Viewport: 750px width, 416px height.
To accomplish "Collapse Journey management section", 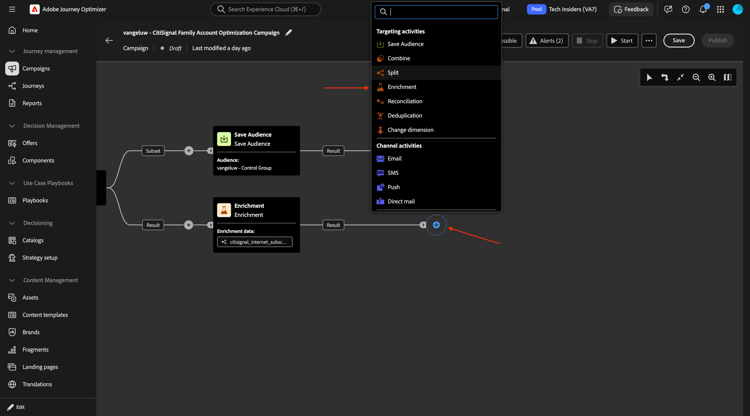I will 12,51.
